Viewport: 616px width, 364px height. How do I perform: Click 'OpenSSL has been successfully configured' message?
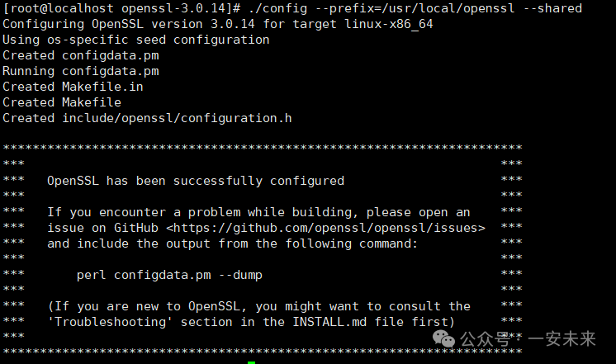(196, 181)
